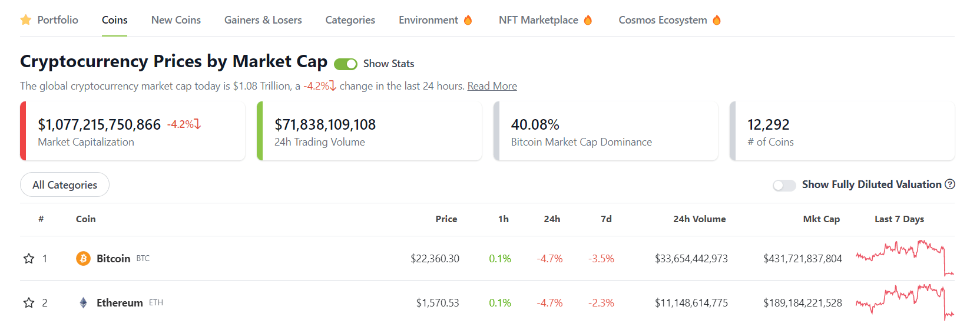The image size is (980, 323).
Task: Enable Show Fully Diluted Valuation switch
Action: [784, 185]
